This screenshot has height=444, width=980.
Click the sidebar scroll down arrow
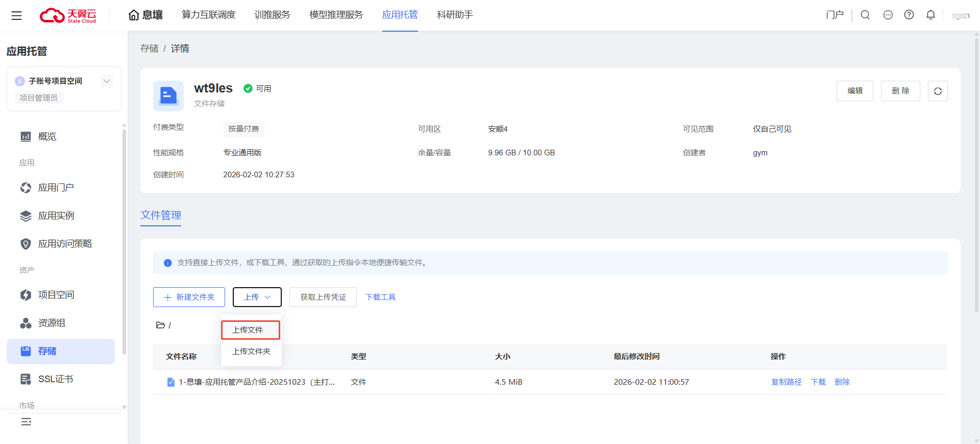click(124, 407)
